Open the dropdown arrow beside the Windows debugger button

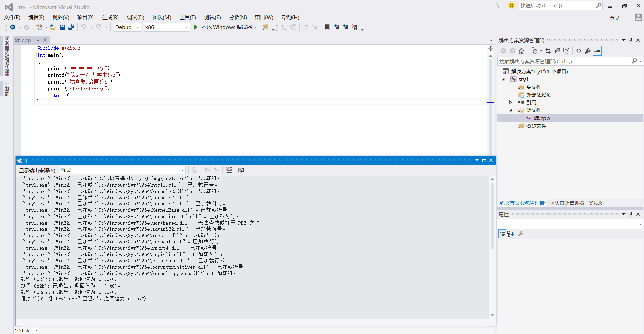coord(255,27)
